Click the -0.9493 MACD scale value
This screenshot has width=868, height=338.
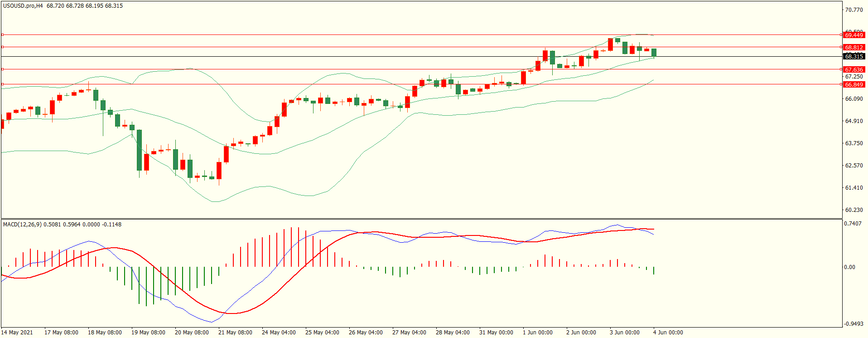(854, 324)
